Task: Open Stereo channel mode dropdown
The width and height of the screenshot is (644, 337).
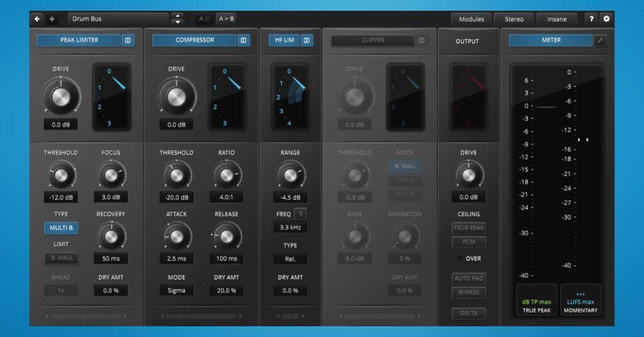Action: tap(514, 19)
